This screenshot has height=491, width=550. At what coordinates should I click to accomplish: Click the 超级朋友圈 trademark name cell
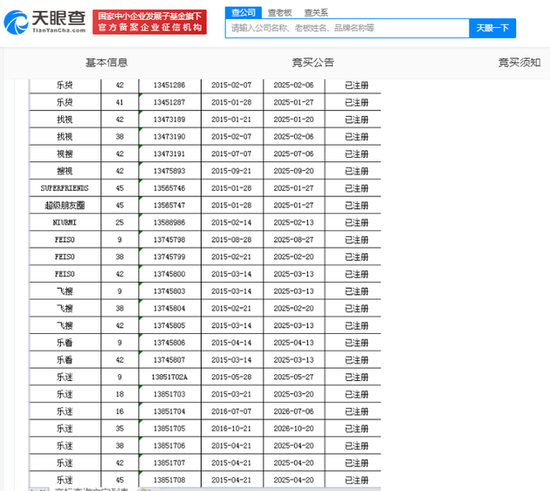(65, 206)
